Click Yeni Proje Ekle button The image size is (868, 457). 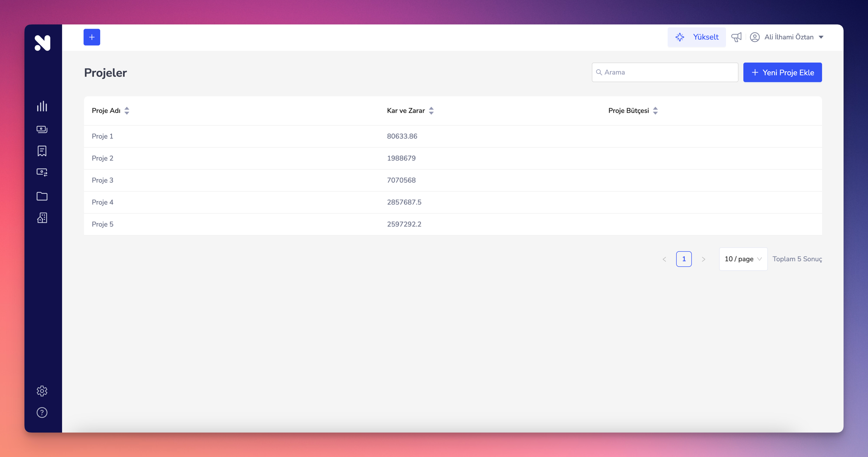pyautogui.click(x=782, y=72)
